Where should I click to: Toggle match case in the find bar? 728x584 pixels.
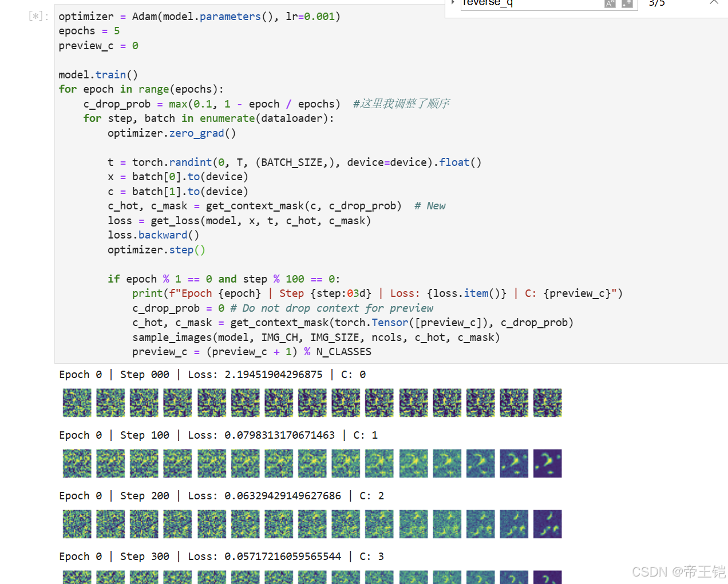coord(610,3)
